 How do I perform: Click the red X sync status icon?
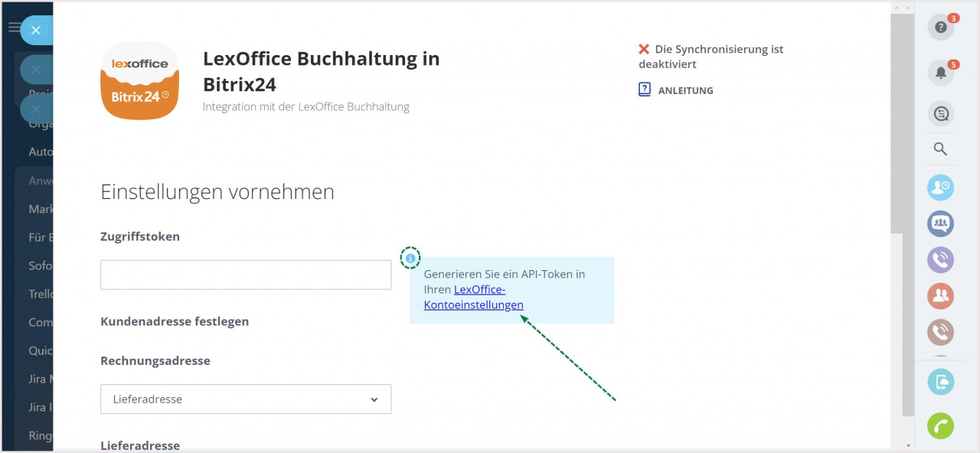644,49
